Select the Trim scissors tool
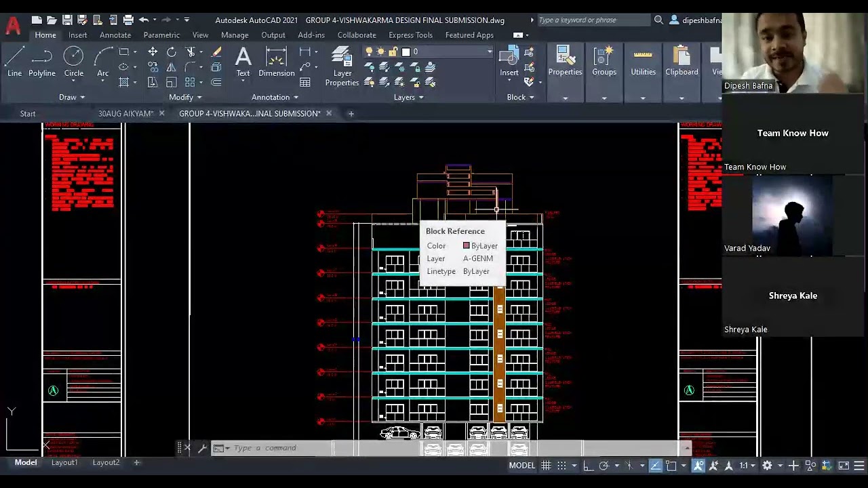This screenshot has width=868, height=488. click(x=191, y=52)
